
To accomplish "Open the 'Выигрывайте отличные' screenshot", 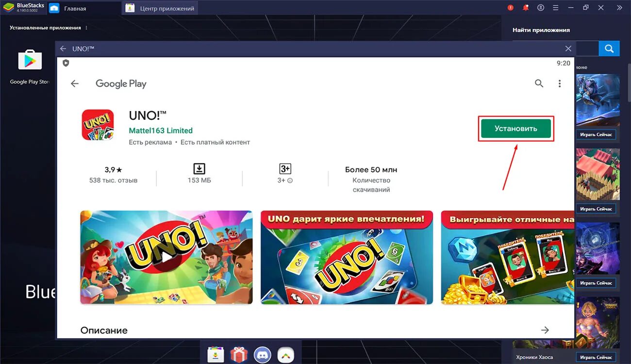I will 508,257.
